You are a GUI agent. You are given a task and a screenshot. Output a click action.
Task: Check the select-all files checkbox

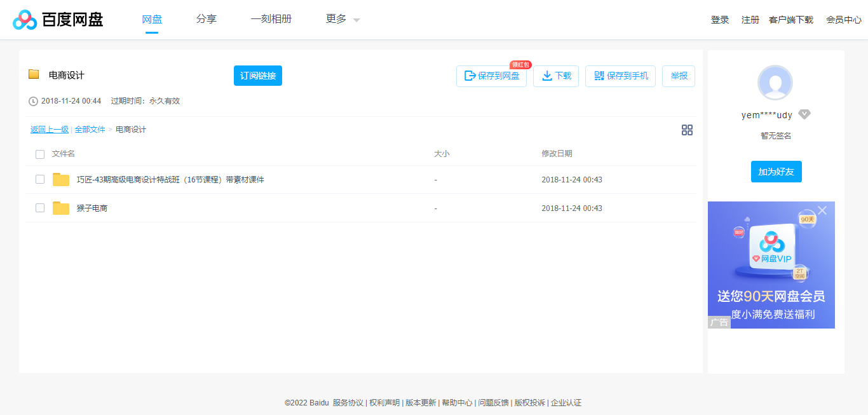(40, 154)
